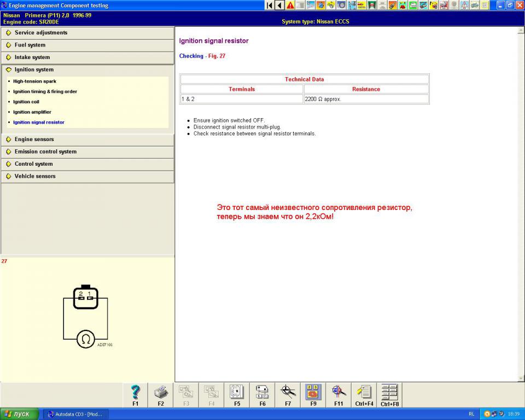Switch to Autodata CD3 taskbar button
Image resolution: width=525 pixels, height=420 pixels.
tap(77, 415)
